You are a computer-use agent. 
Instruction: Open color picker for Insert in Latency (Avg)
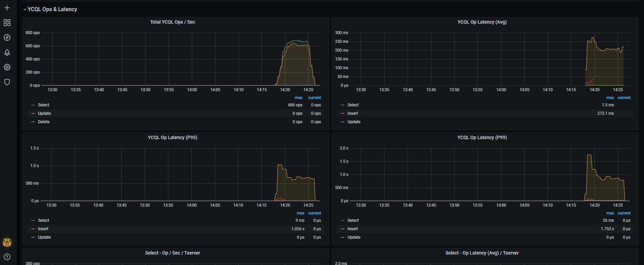[343, 113]
